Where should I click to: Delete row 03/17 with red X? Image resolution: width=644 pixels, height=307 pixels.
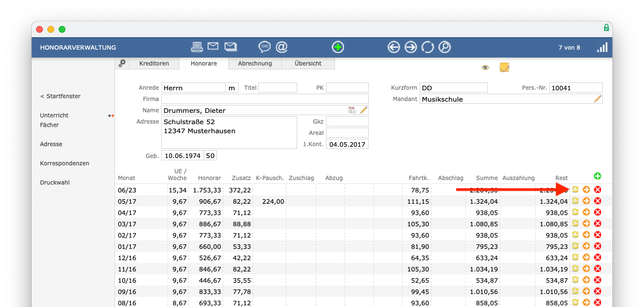pyautogui.click(x=598, y=223)
